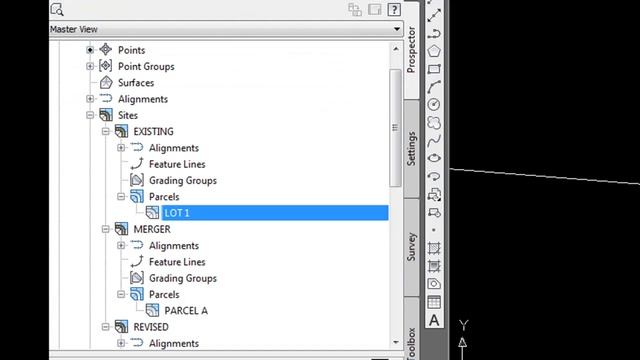Switch to the Prospector tab
The image size is (640, 360).
[411, 50]
